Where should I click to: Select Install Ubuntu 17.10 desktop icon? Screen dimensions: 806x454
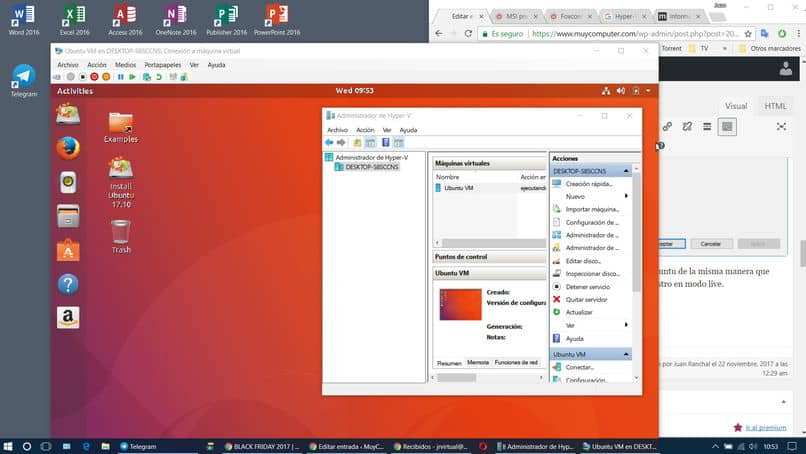[x=121, y=183]
